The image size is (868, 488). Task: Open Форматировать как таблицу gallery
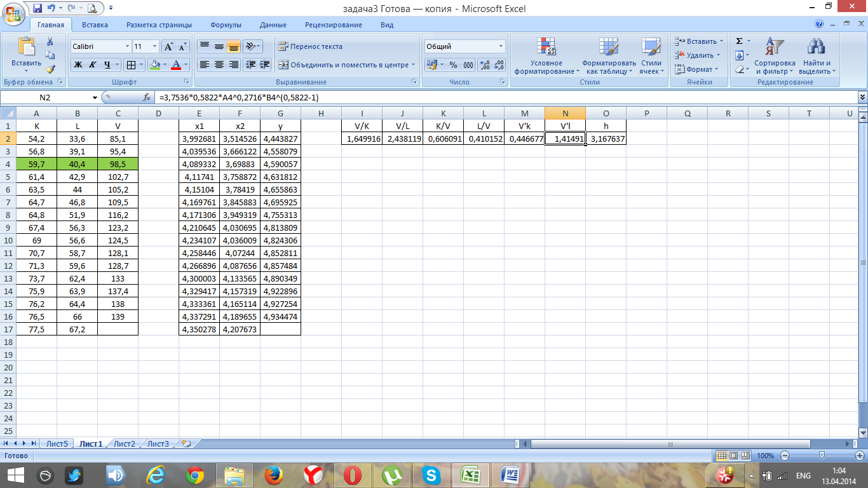[609, 56]
